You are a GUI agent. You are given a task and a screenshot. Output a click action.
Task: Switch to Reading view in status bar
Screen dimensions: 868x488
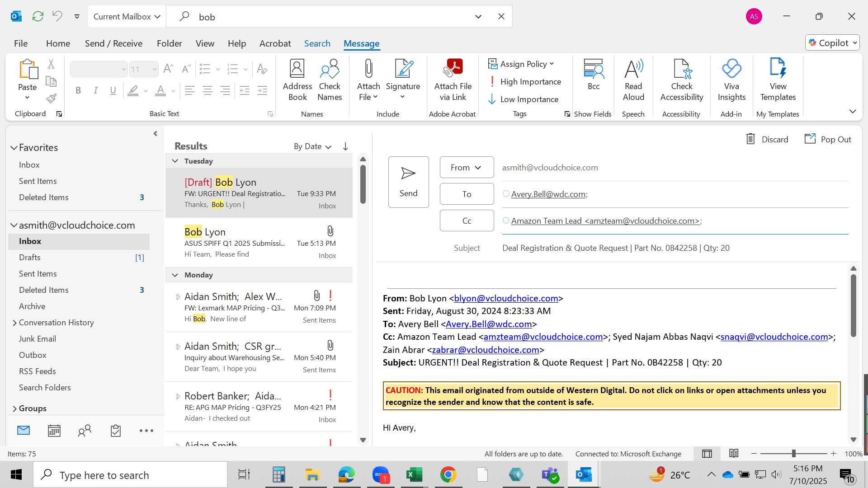[x=734, y=454]
